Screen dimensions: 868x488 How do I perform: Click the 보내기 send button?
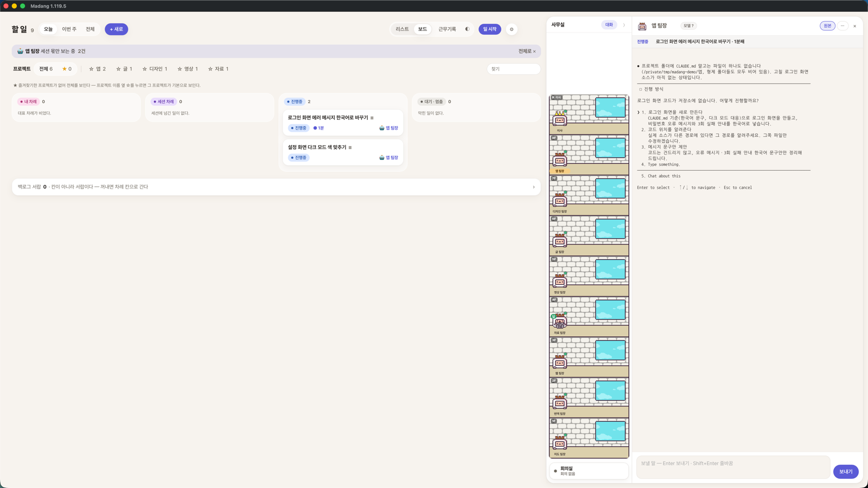(x=846, y=472)
